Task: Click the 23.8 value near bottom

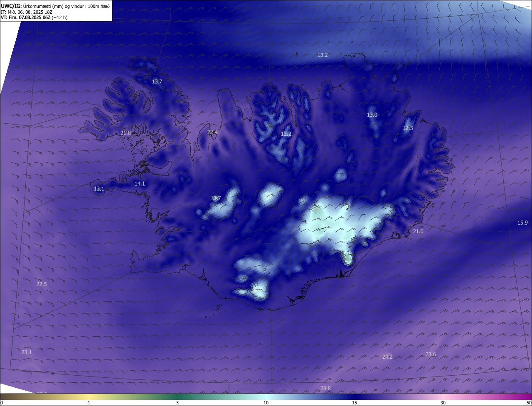Action: 325,389
